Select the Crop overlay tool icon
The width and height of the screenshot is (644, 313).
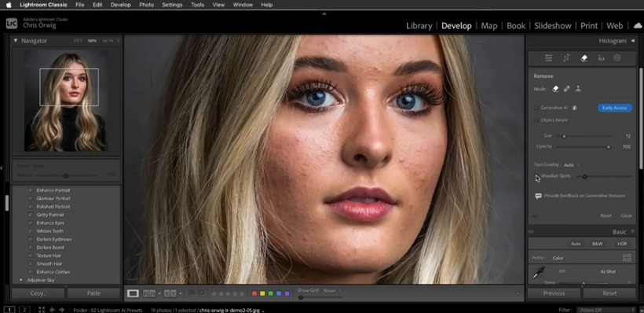tap(566, 58)
